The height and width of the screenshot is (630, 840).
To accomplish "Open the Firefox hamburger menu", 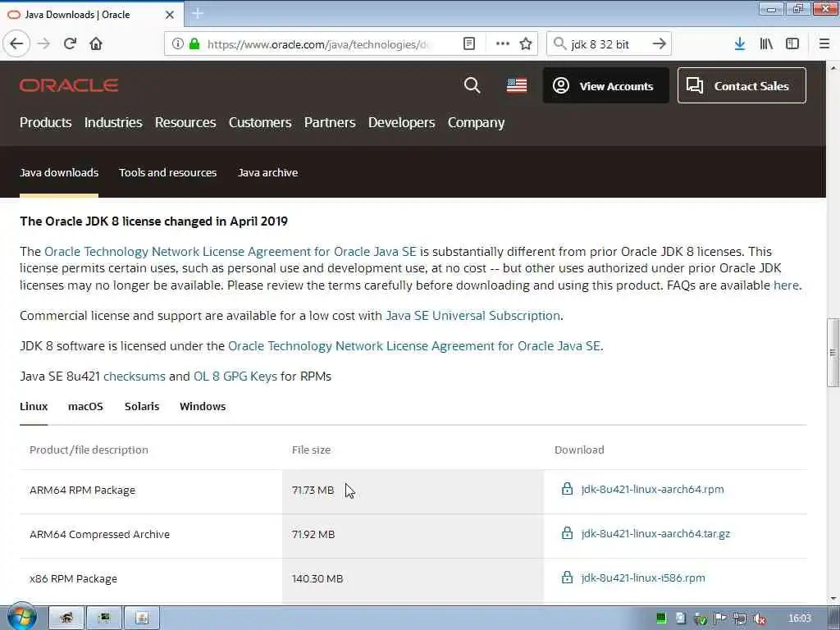I will click(824, 44).
